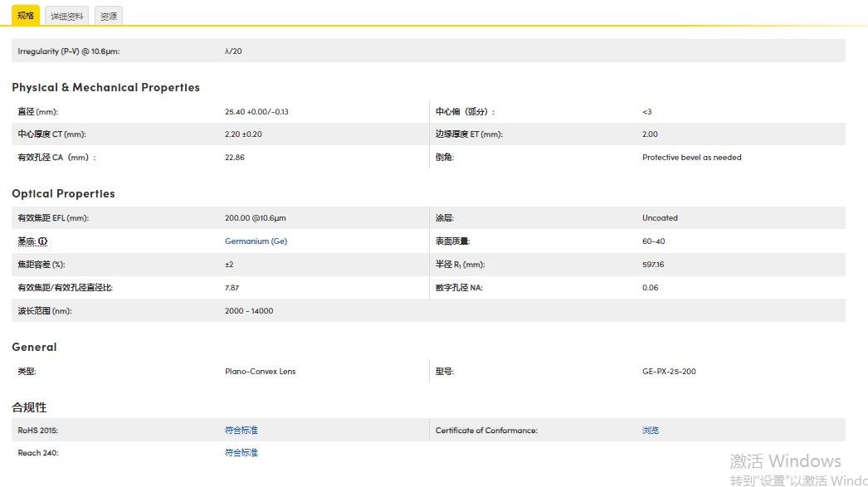This screenshot has height=487, width=868.
Task: Select the clear aperture value 22.86
Action: click(x=235, y=158)
